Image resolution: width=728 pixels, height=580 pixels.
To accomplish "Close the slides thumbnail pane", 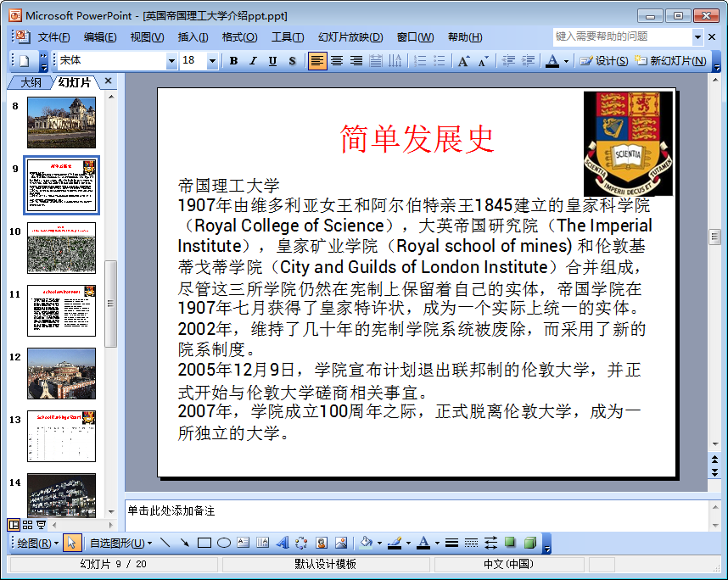I will tap(108, 81).
